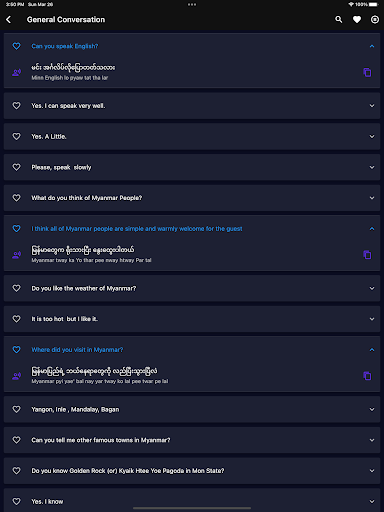Copy the 'Where did you visit' Burmese text
The height and width of the screenshot is (512, 384).
pos(367,376)
